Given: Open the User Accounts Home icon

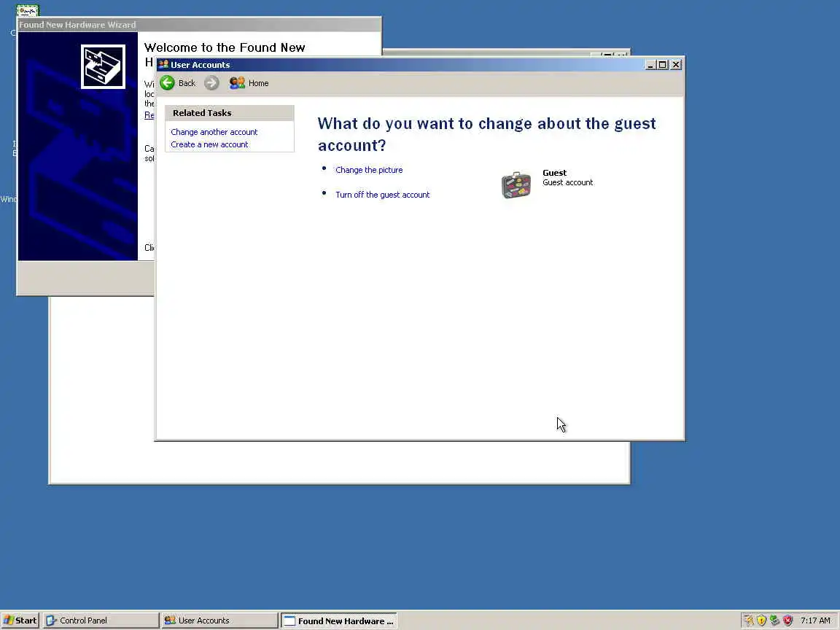Looking at the screenshot, I should 237,83.
